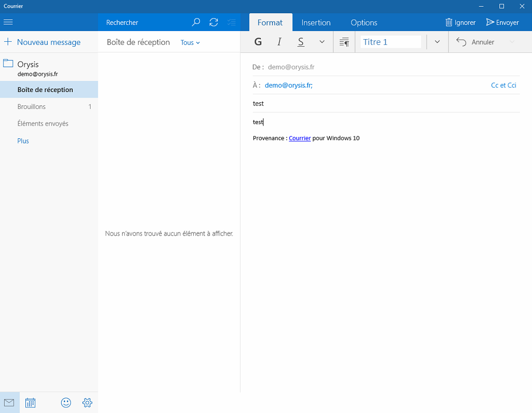
Task: Open Settings with the gear icon
Action: tap(87, 402)
